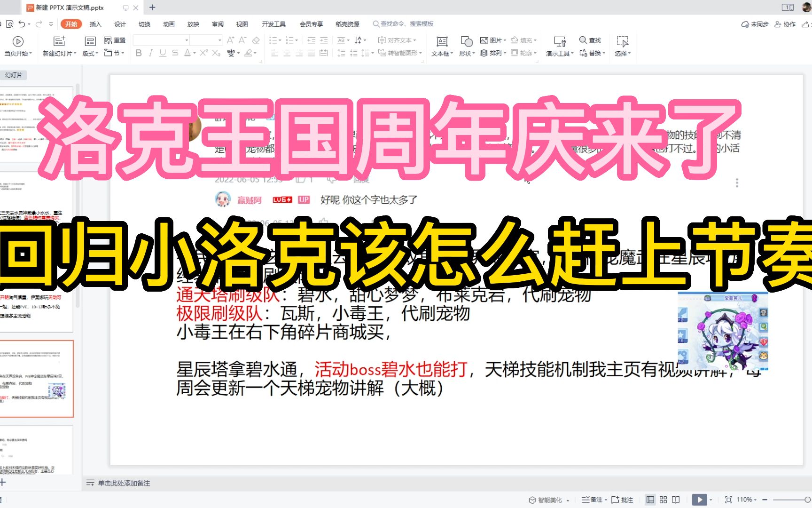Click the clear formatting eraser icon

pyautogui.click(x=256, y=40)
